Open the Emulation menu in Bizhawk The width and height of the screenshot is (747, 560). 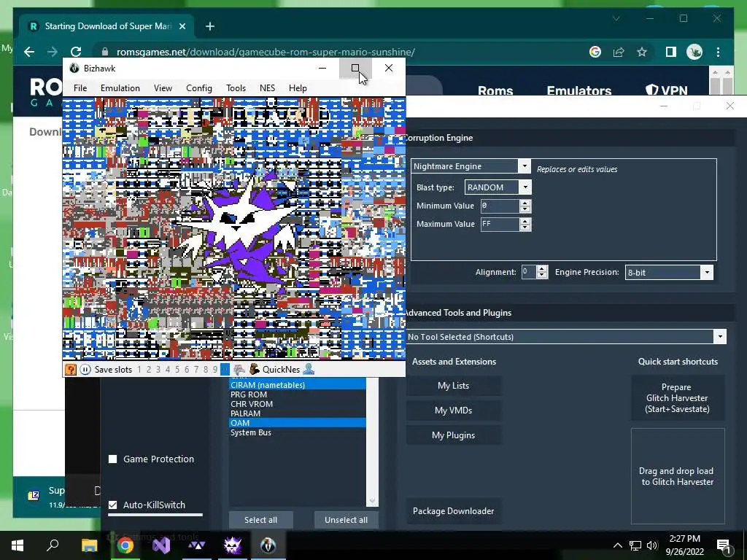point(120,88)
